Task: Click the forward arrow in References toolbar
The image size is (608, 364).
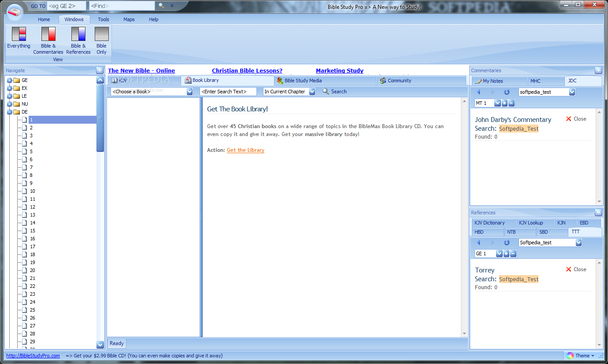Action: (x=493, y=243)
